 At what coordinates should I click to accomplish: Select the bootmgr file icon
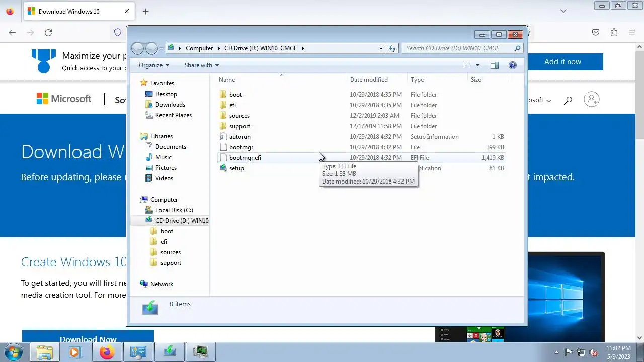pos(223,147)
